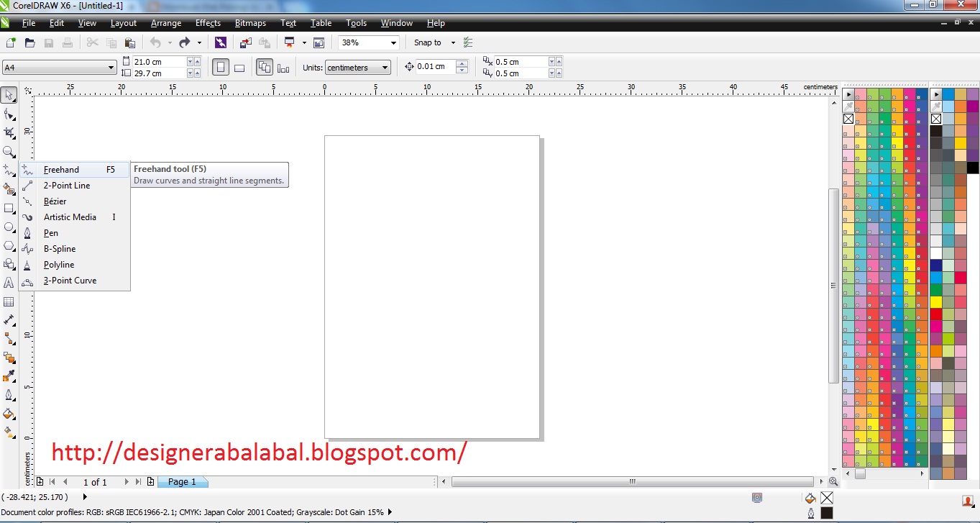Choose the Table tool in the toolbox

point(9,301)
